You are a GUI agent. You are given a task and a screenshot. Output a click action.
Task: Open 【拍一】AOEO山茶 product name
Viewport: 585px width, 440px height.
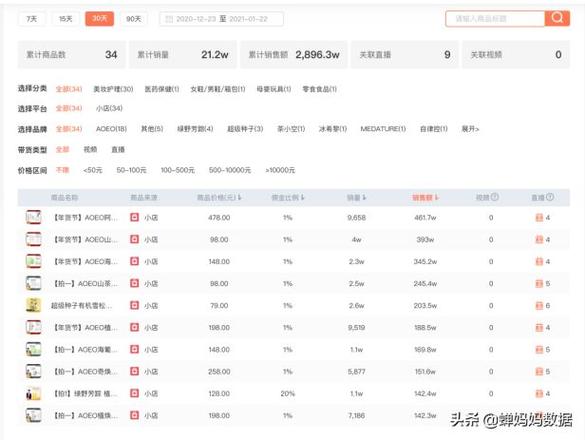tap(85, 284)
